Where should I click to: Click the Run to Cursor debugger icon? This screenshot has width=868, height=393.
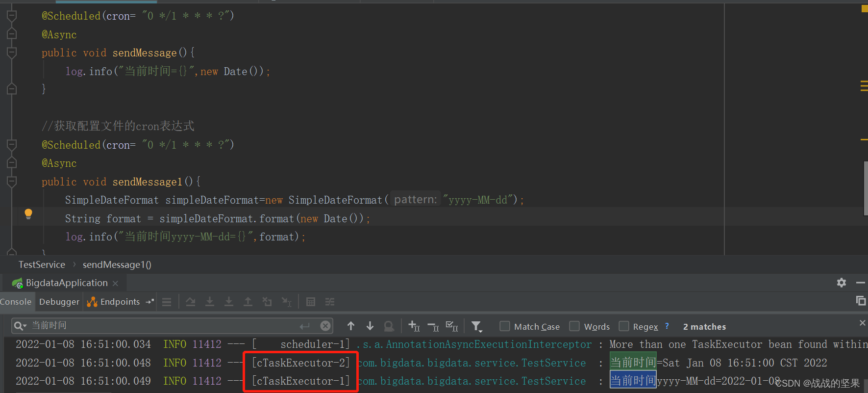[287, 302]
